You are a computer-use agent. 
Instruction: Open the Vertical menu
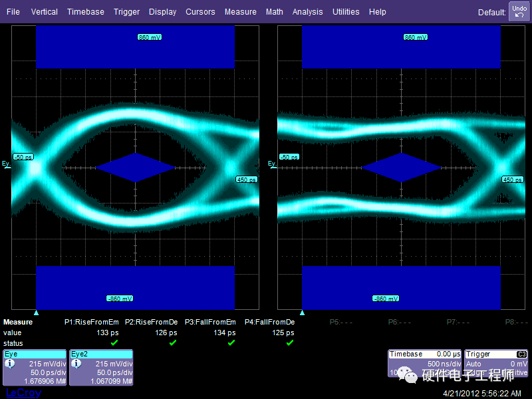(44, 12)
